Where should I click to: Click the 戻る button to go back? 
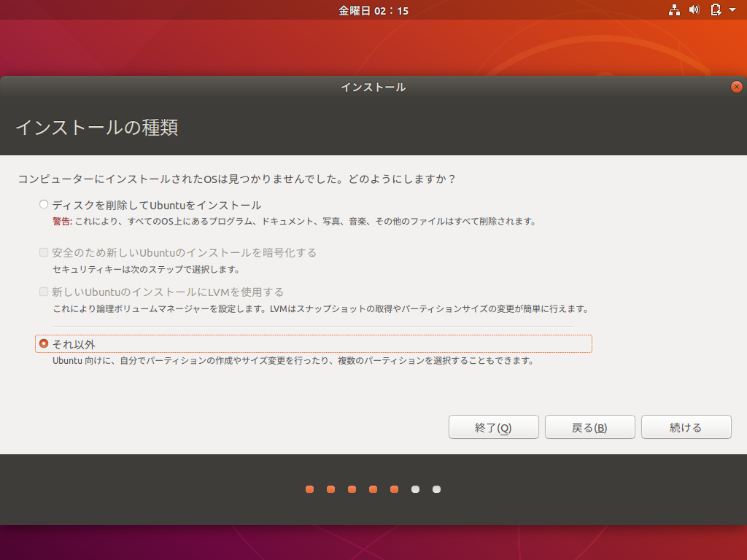pos(589,427)
